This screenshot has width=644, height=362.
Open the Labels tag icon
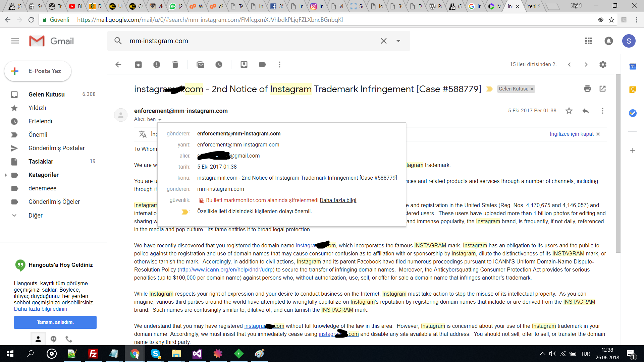(x=263, y=64)
